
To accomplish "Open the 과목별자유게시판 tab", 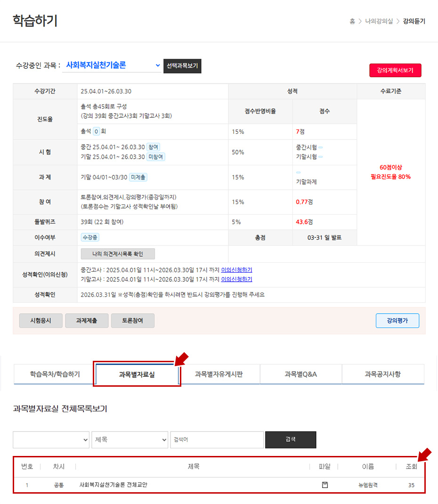I will coord(219,374).
